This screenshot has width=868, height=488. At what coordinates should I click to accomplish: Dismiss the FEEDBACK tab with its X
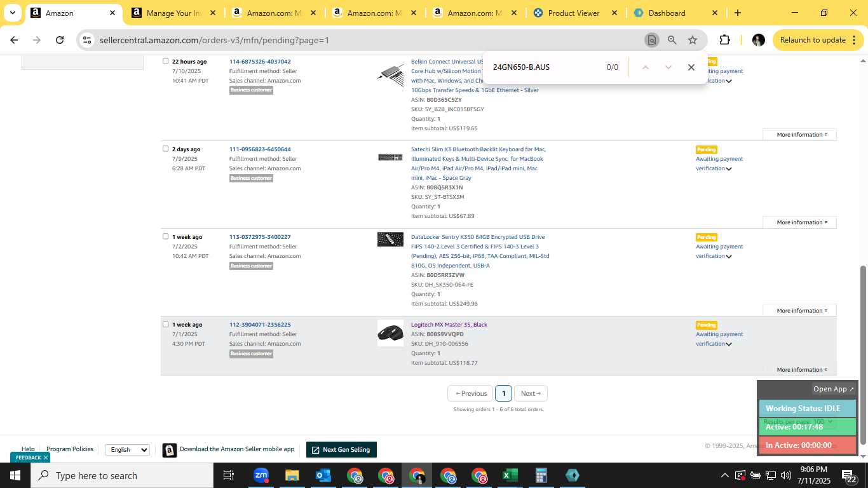click(46, 457)
